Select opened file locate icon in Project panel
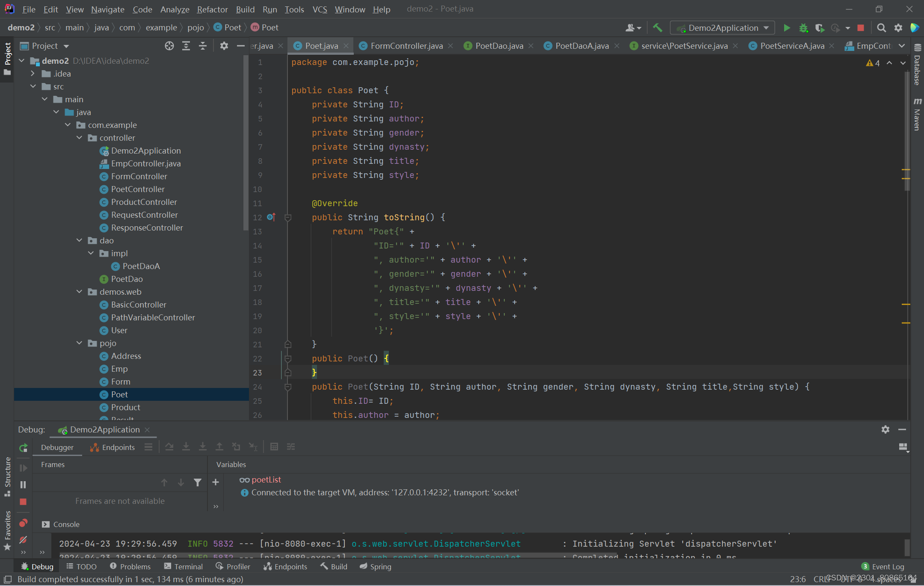 (x=169, y=46)
